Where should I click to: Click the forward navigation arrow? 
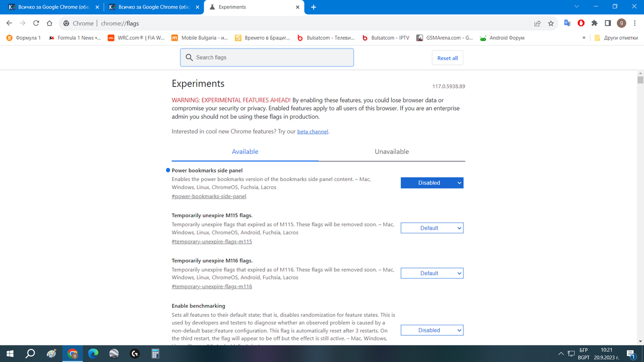click(23, 23)
